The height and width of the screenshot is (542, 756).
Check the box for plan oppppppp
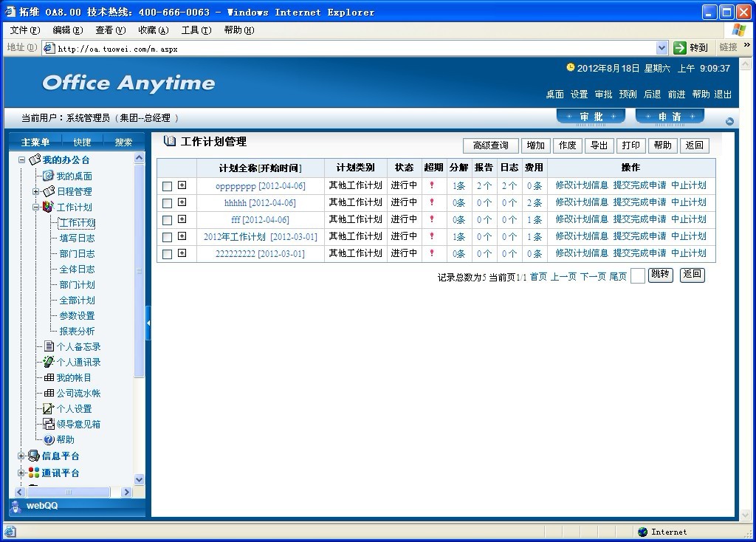pyautogui.click(x=167, y=186)
